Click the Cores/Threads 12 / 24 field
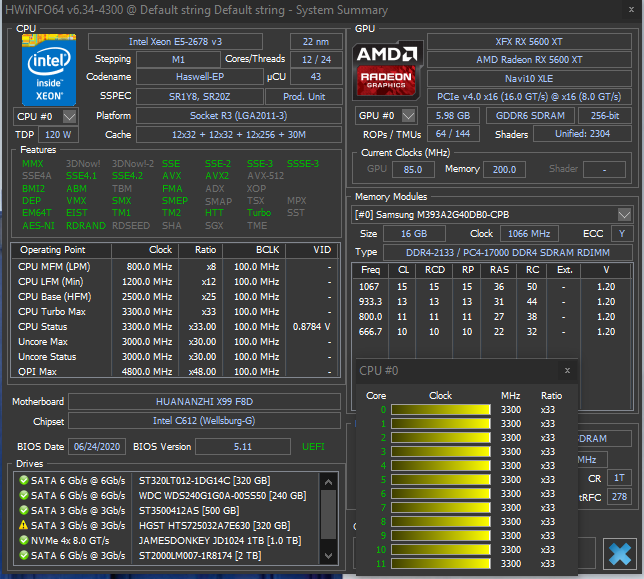This screenshot has height=579, width=644. click(x=316, y=60)
